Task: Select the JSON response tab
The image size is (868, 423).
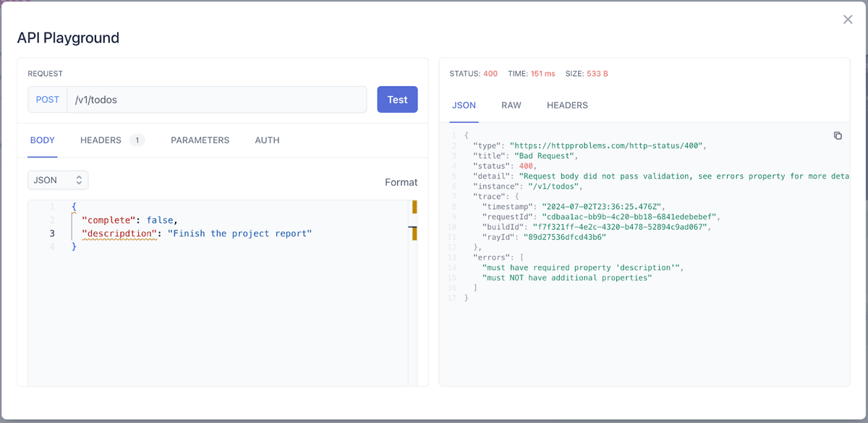Action: point(463,105)
